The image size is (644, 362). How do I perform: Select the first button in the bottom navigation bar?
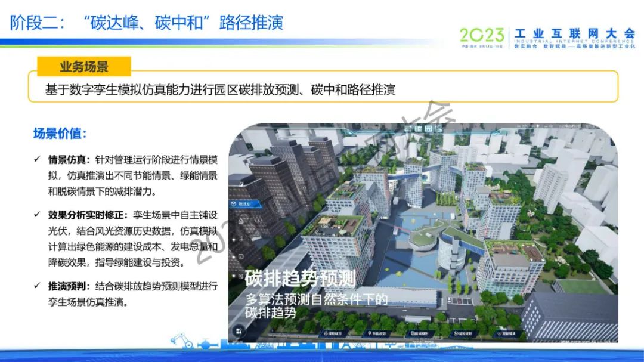click(x=332, y=333)
